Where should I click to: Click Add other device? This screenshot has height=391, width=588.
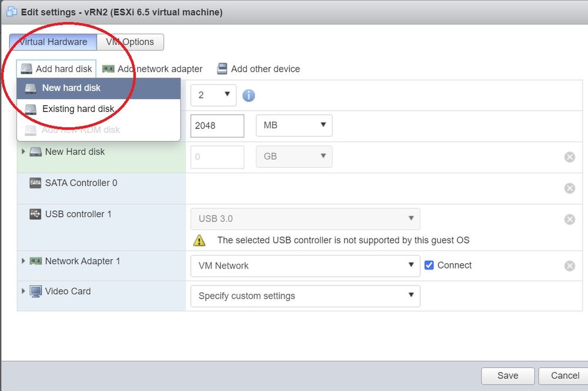(x=258, y=69)
